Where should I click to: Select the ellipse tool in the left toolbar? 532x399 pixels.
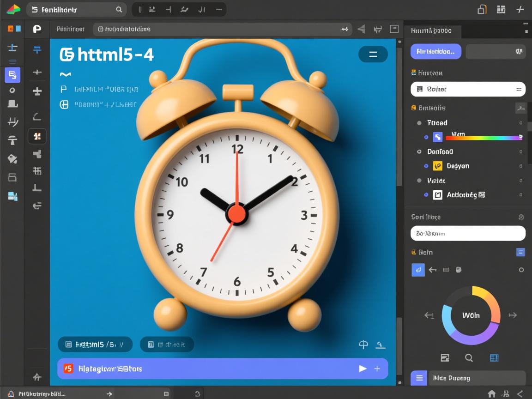point(12,90)
